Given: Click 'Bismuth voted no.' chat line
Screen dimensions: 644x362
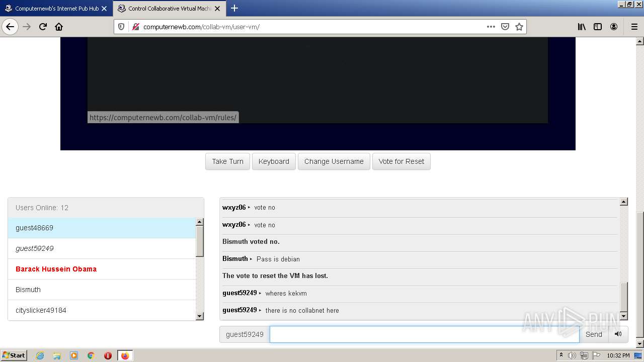Looking at the screenshot, I should [251, 242].
